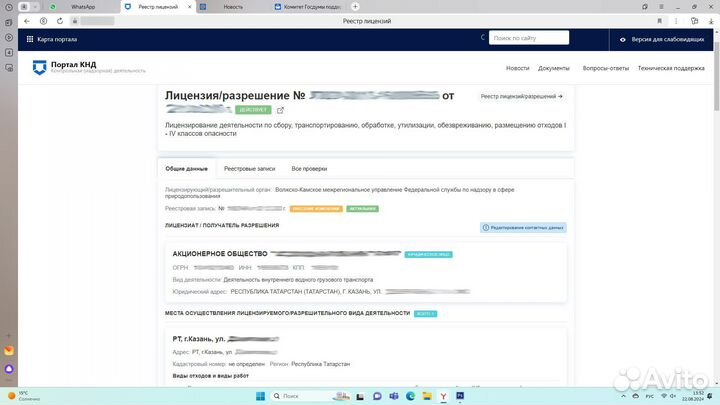Toggle Версия для слабовидящих mode

[662, 39]
